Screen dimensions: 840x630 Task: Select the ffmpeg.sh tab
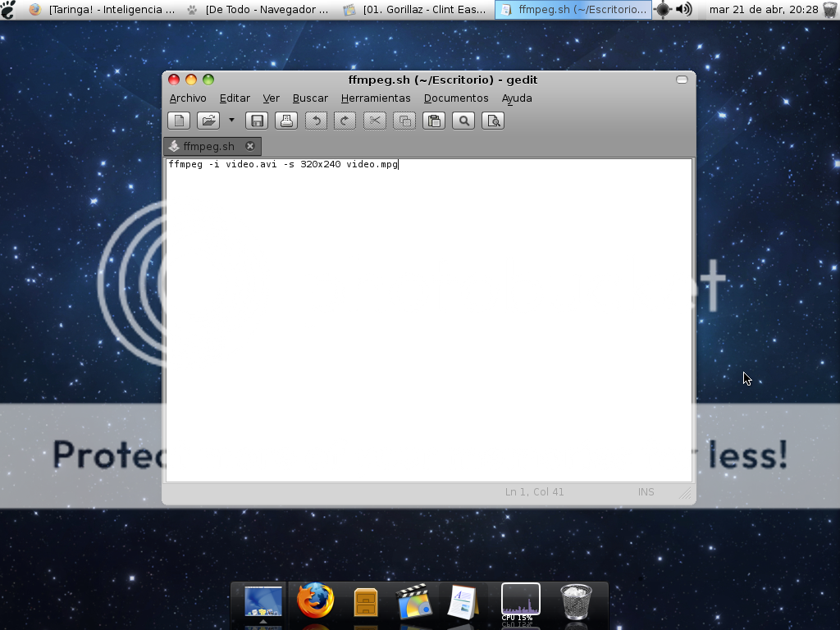[208, 146]
